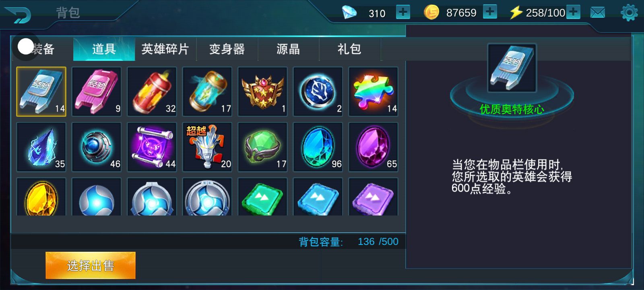
Task: Open the 礼包 tab
Action: coord(349,49)
